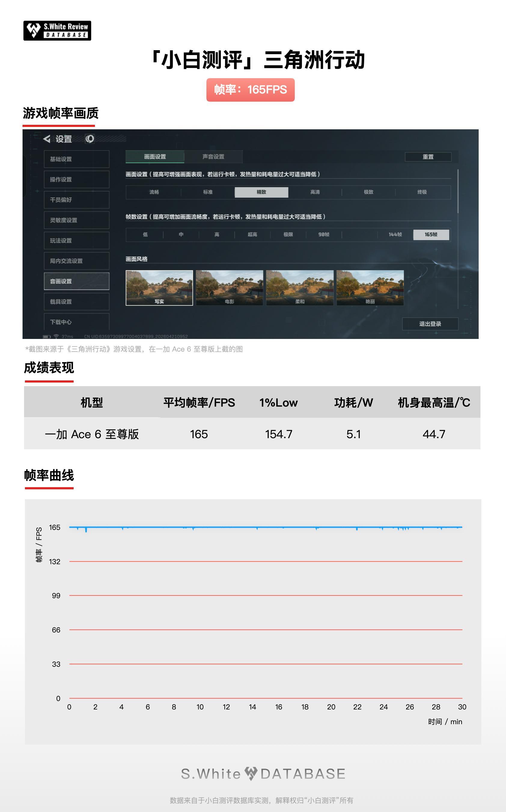Open 下载中心 in the sidebar
This screenshot has width=506, height=812.
(x=77, y=322)
